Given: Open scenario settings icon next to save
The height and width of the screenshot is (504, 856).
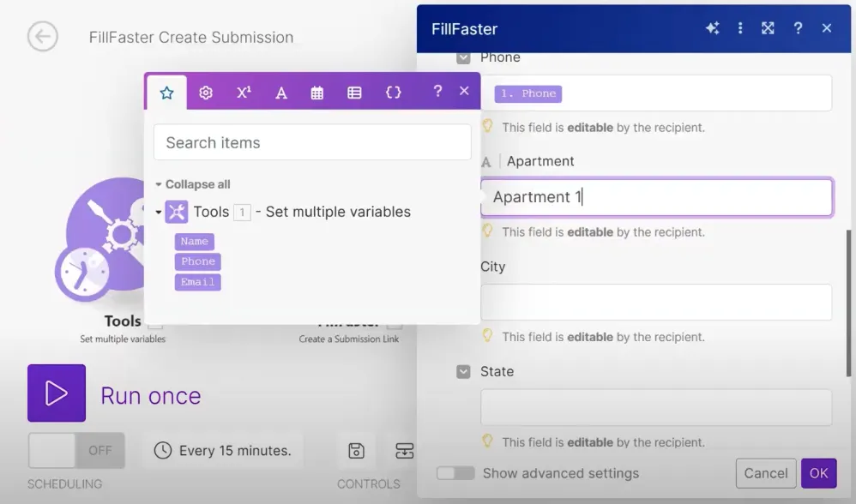Looking at the screenshot, I should [405, 451].
